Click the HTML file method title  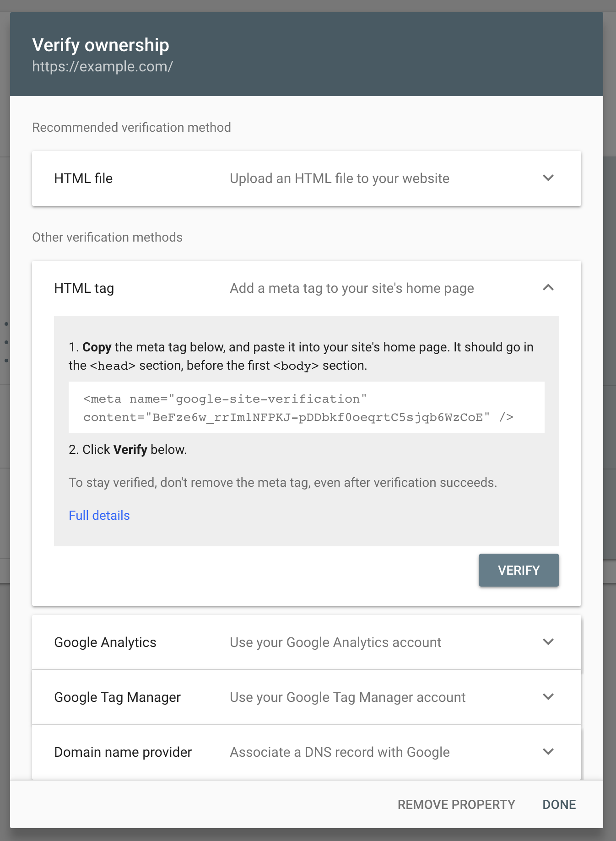coord(83,178)
